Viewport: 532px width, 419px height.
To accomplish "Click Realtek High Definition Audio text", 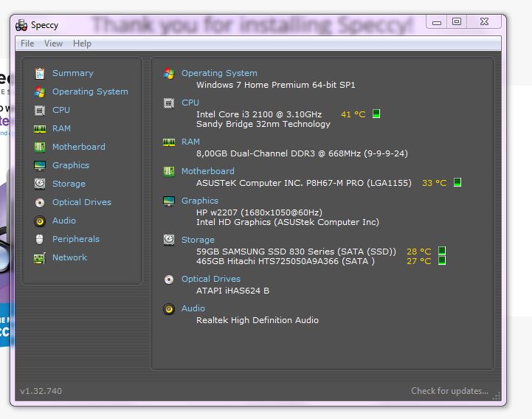I will click(x=258, y=320).
